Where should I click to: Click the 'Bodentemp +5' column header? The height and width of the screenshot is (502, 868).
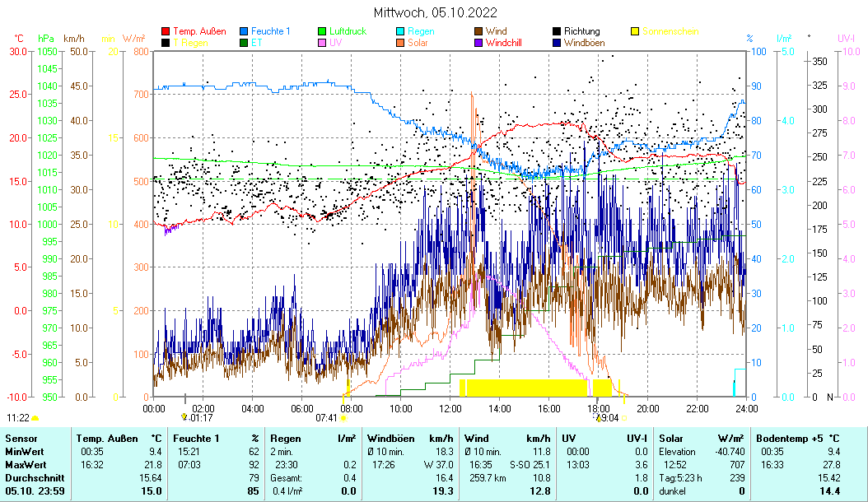click(791, 439)
